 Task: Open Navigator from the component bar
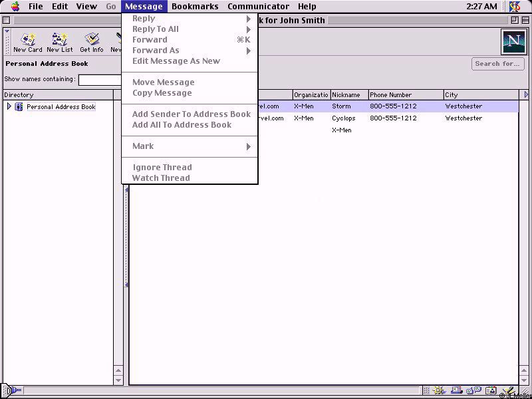point(439,391)
